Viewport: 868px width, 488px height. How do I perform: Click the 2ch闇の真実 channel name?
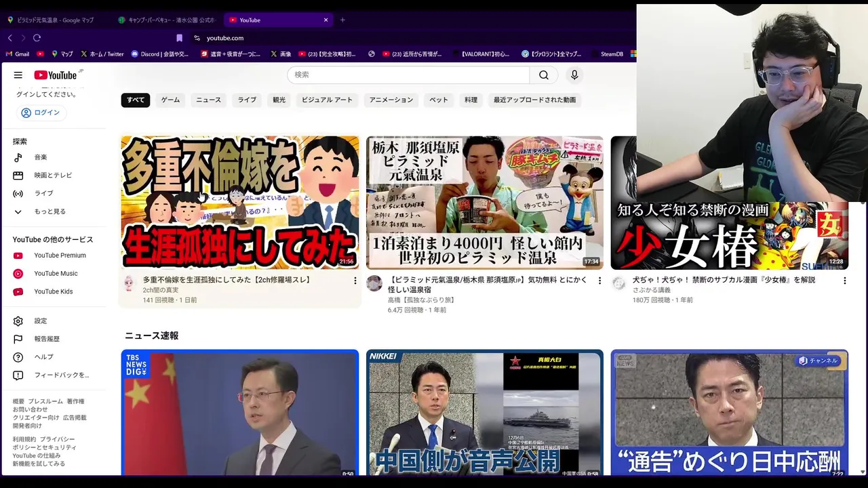161,290
